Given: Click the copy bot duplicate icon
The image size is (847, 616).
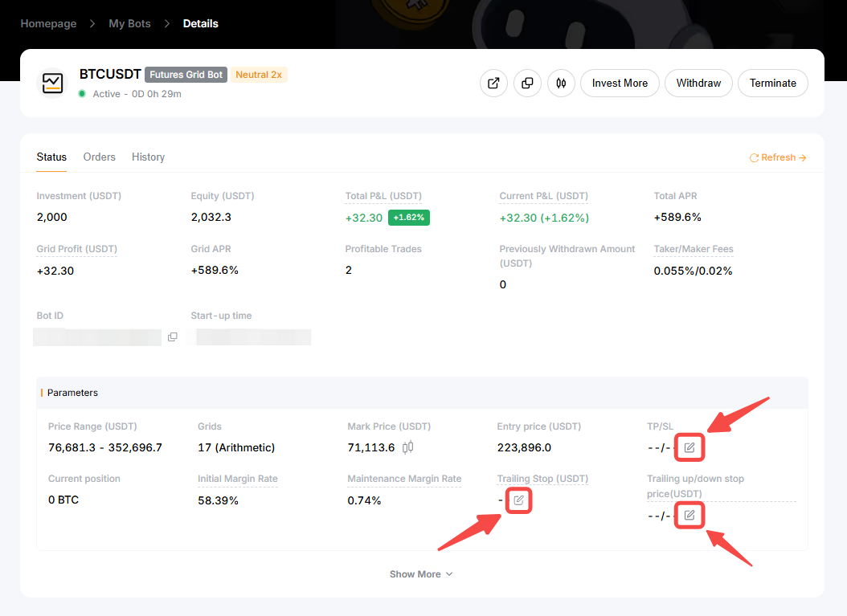Looking at the screenshot, I should click(x=527, y=83).
